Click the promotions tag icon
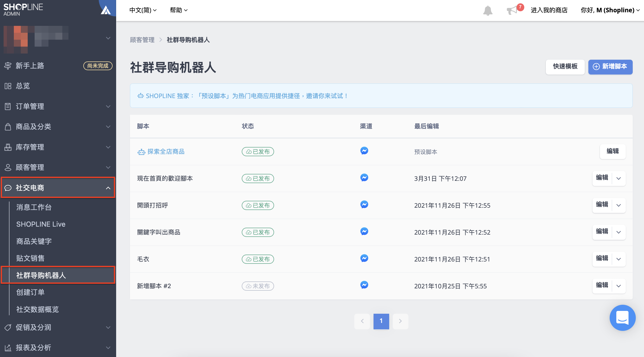The height and width of the screenshot is (357, 644). click(8, 327)
